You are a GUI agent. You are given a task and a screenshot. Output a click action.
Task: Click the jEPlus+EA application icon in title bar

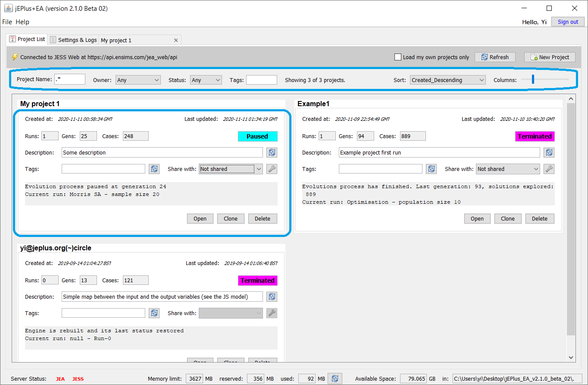(8, 8)
